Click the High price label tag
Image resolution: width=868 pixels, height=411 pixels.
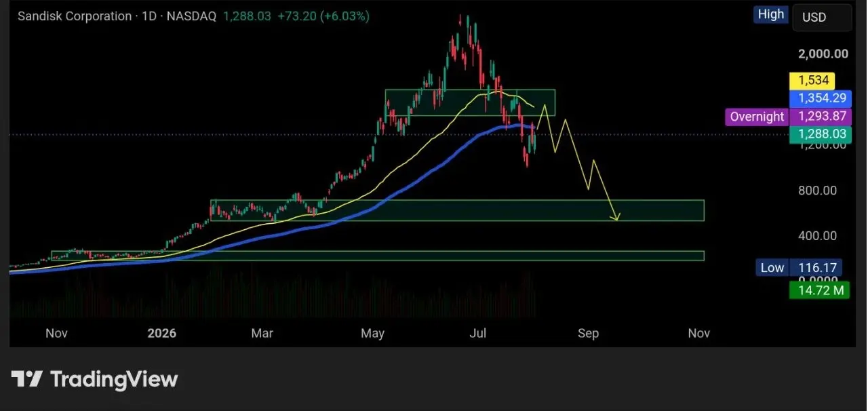click(x=771, y=15)
